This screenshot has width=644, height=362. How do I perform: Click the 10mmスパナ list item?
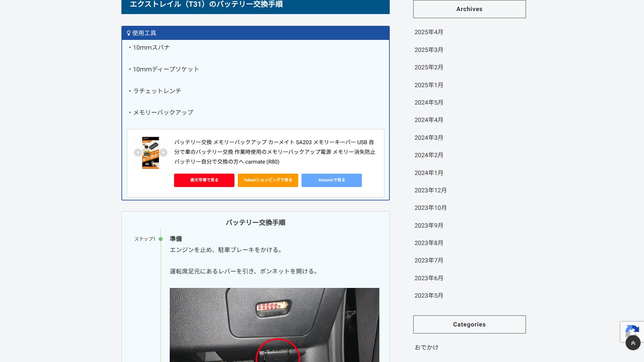pyautogui.click(x=149, y=48)
